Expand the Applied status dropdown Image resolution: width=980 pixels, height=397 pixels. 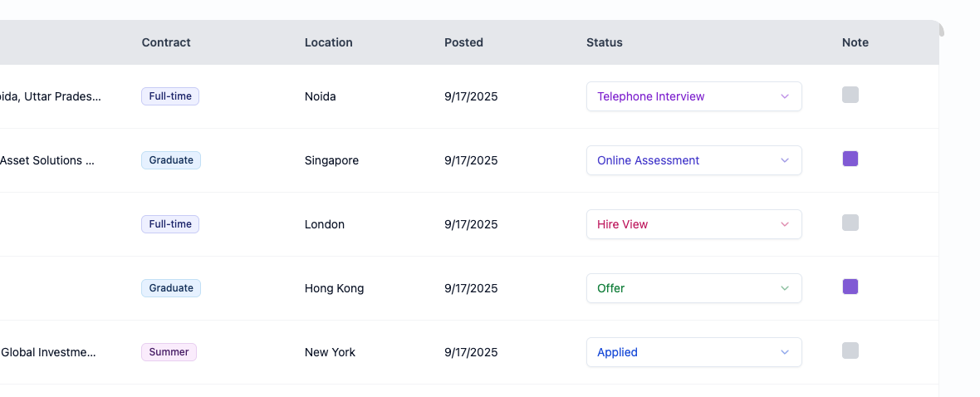click(x=693, y=352)
